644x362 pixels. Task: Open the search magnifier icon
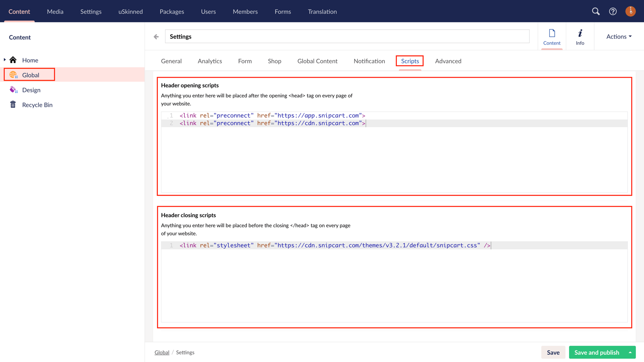(x=596, y=11)
